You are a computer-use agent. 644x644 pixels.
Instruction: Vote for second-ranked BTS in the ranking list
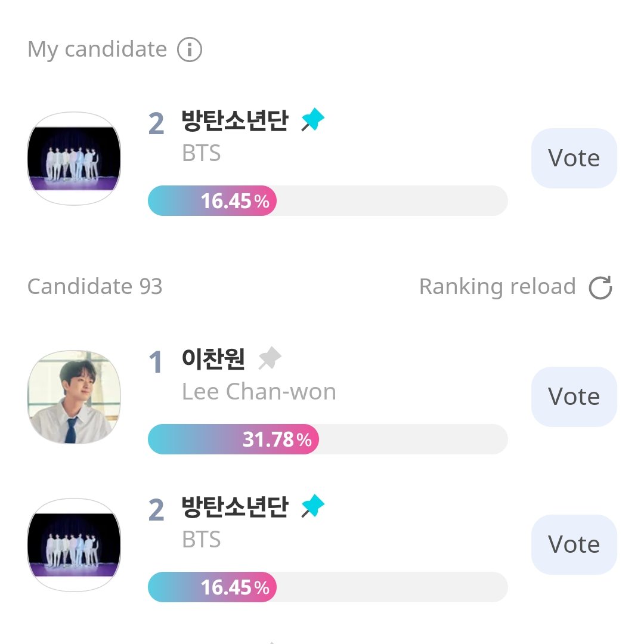point(574,544)
